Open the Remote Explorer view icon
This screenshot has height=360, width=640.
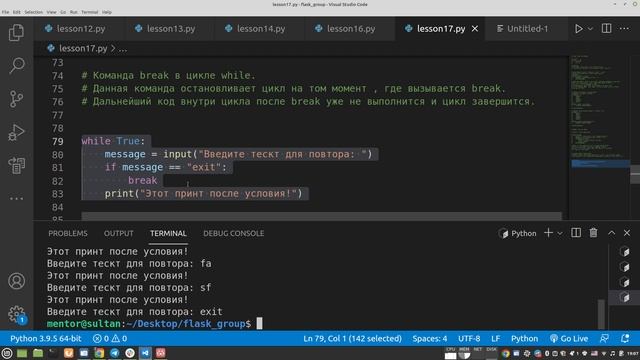coord(16,165)
